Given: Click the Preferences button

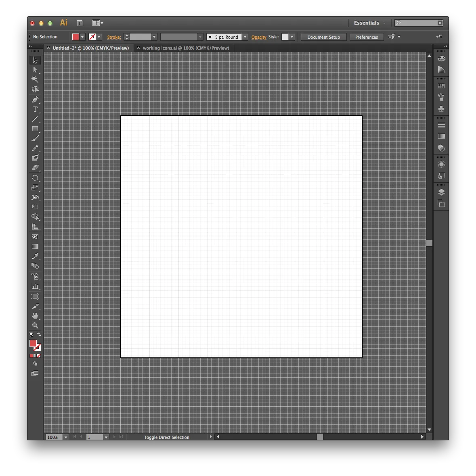Looking at the screenshot, I should click(x=366, y=37).
